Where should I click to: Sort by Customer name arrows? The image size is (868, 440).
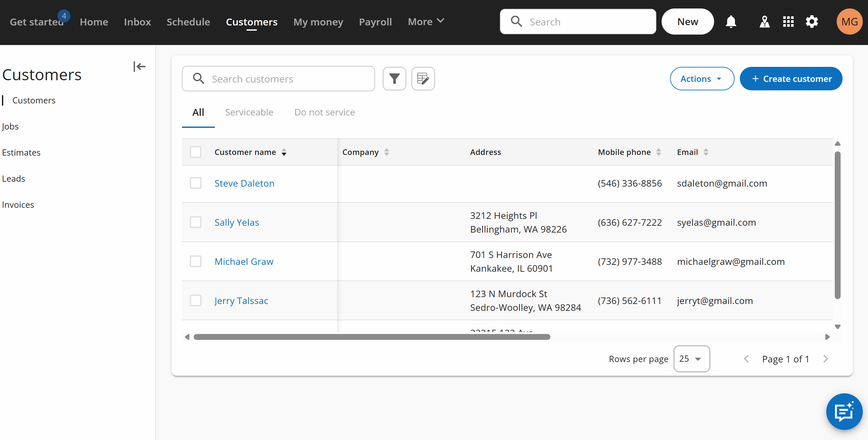pos(284,152)
